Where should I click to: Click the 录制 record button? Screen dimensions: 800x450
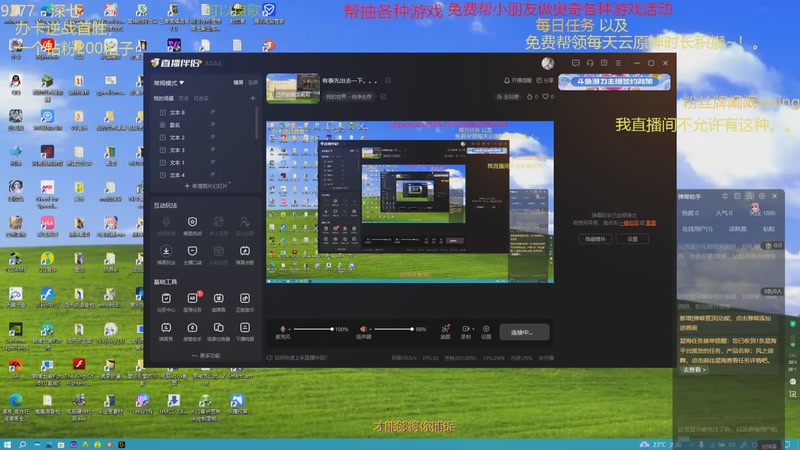(x=466, y=332)
